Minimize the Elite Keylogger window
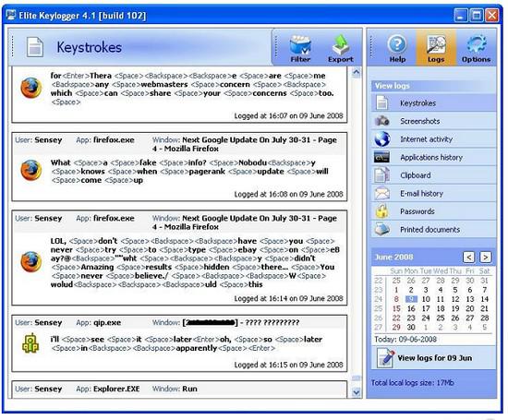 click(x=460, y=15)
